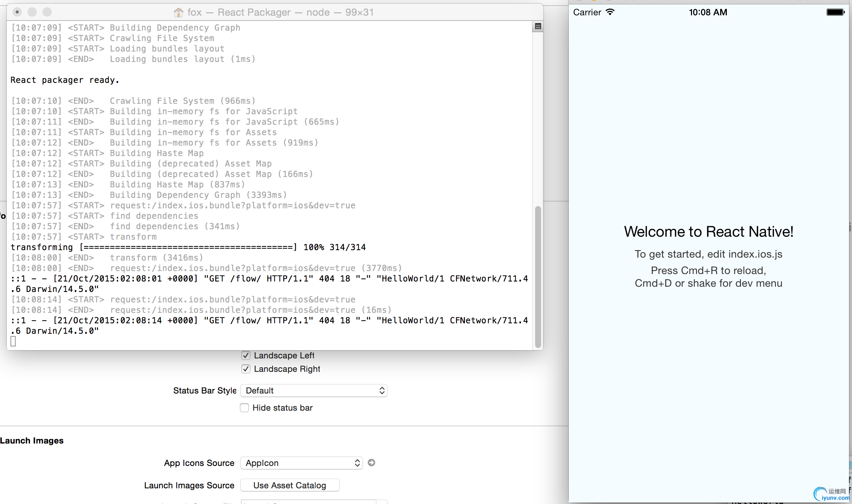The image size is (852, 504).
Task: Click 'Cmd+D or shake for dev menu' text
Action: (709, 283)
